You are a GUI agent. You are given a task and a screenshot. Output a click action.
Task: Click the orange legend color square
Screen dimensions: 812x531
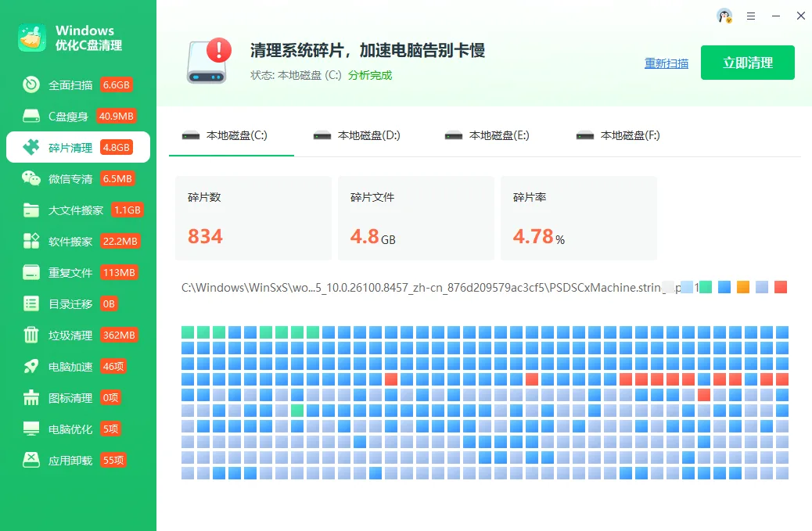pyautogui.click(x=742, y=287)
